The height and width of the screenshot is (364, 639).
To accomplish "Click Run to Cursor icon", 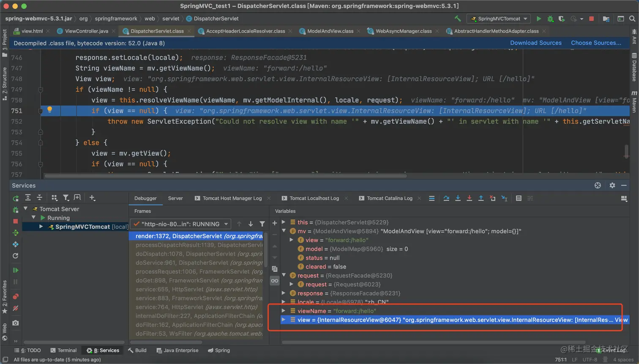I will [504, 198].
